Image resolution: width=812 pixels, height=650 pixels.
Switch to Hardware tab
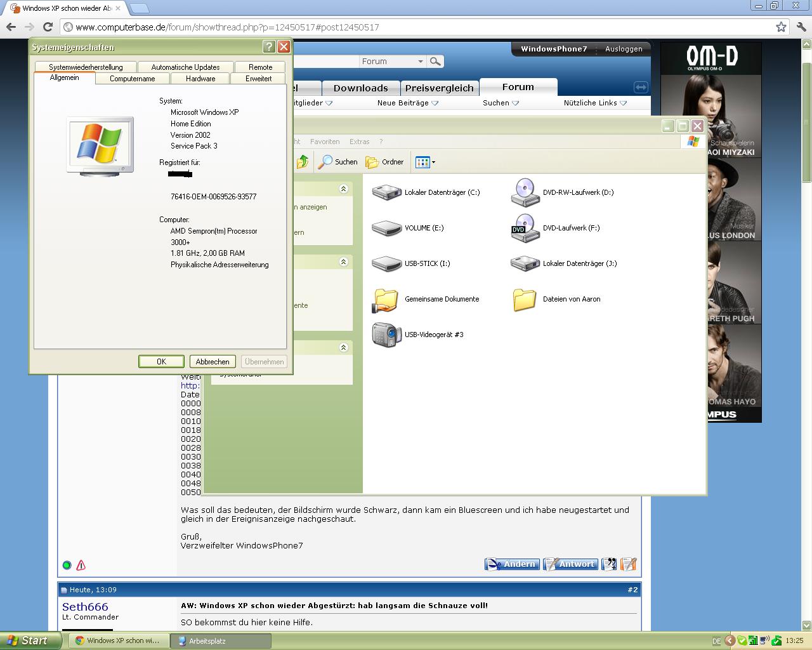(x=200, y=79)
